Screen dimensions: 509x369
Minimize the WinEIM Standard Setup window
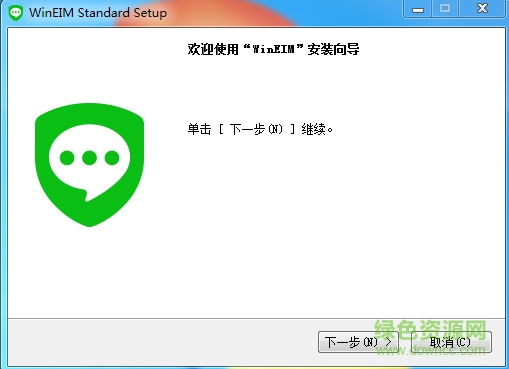[418, 9]
